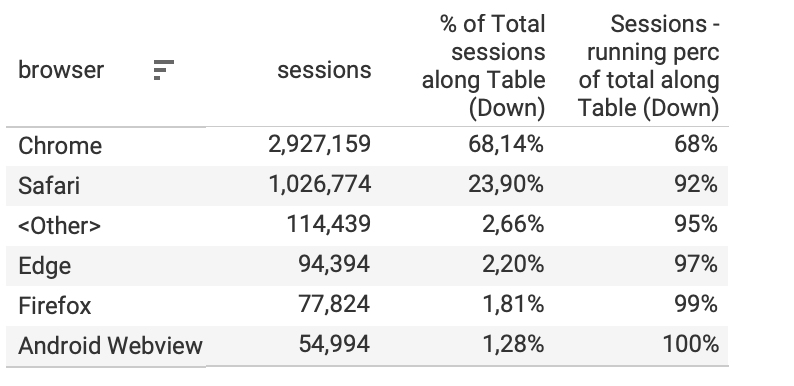Select the Edge row label
This screenshot has width=794, height=386.
tap(45, 265)
